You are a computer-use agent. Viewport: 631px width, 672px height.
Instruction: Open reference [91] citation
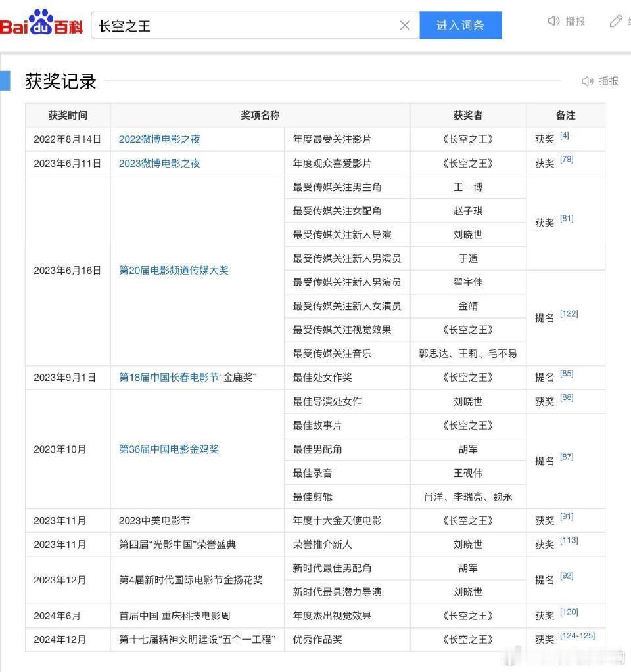coord(567,516)
